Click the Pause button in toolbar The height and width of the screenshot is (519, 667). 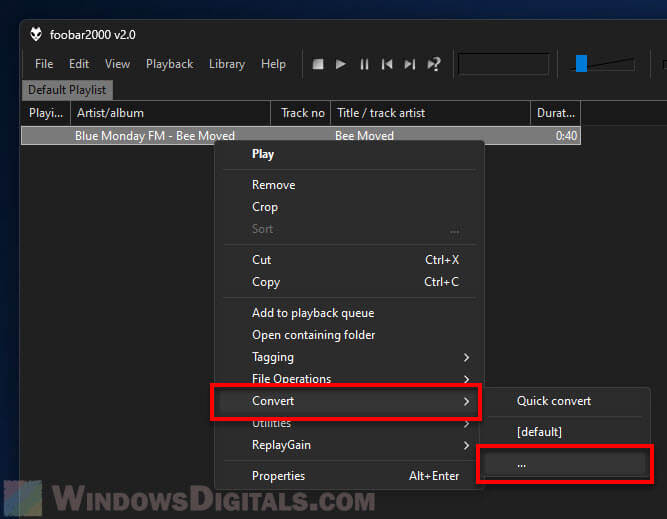pos(364,64)
